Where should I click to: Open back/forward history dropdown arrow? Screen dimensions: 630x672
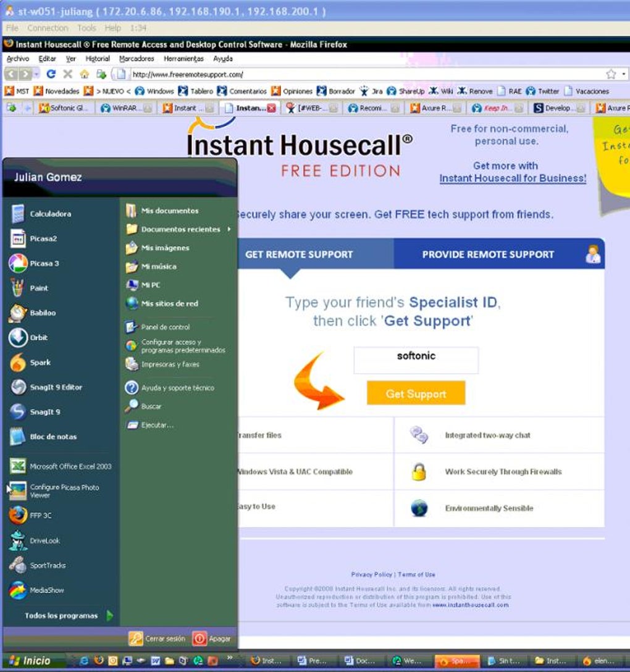click(37, 74)
